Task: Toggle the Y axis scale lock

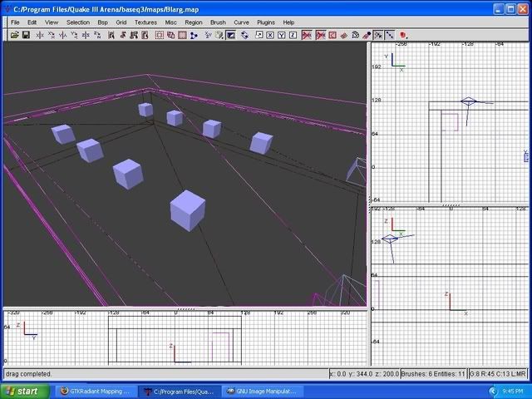Action: click(x=280, y=35)
